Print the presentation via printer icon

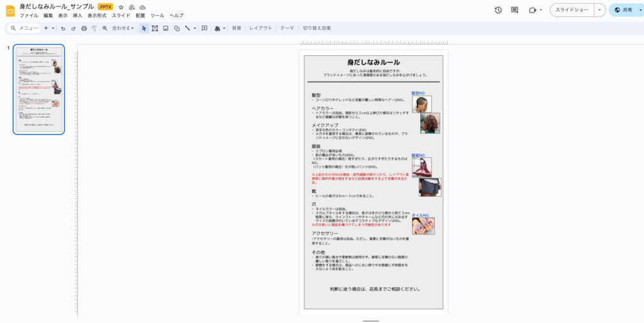(84, 28)
